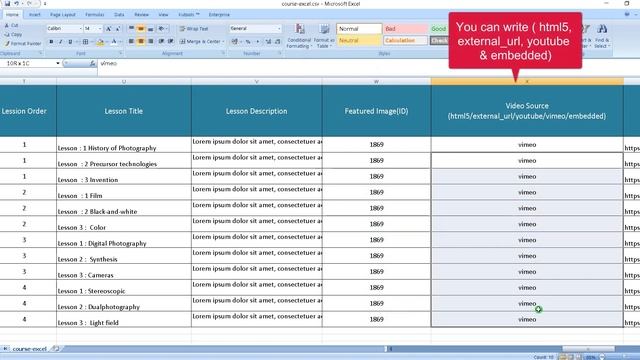640x360 pixels.
Task: Select the Format Painter tool
Action: 23,43
